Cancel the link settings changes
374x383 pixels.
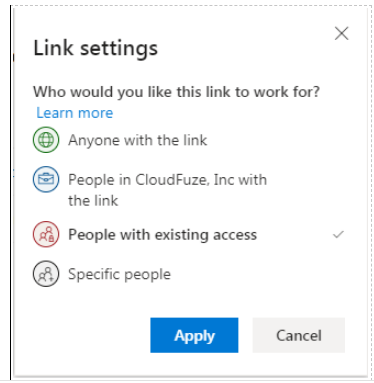point(299,335)
